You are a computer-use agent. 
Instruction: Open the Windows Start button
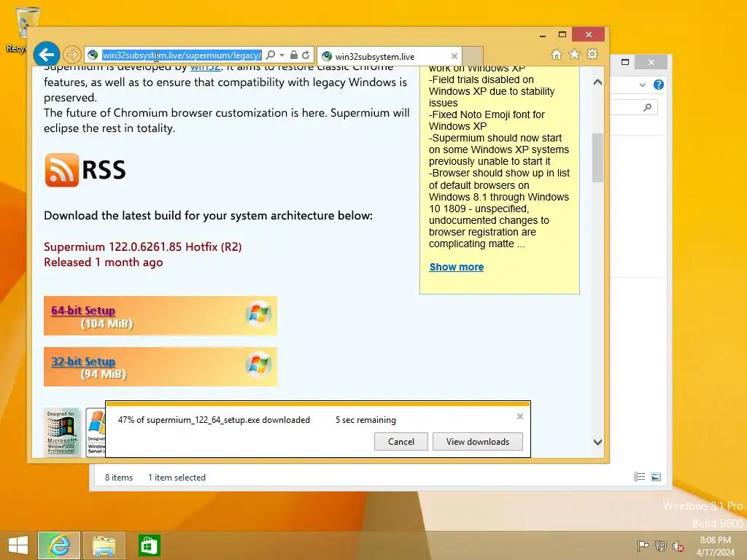coord(18,545)
